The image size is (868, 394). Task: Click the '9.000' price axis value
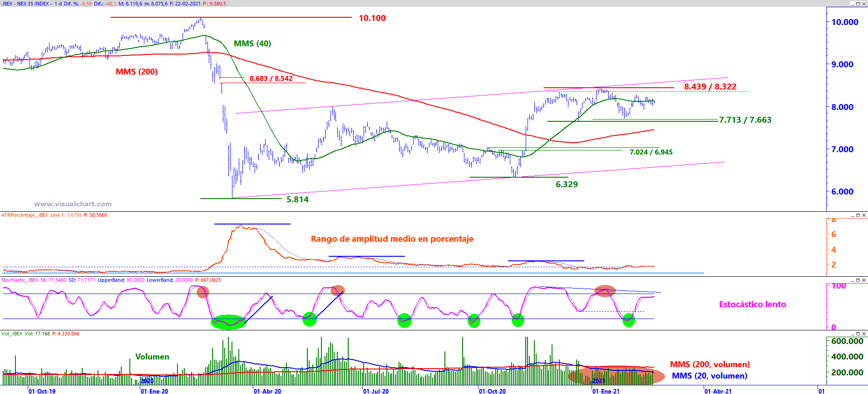(843, 65)
